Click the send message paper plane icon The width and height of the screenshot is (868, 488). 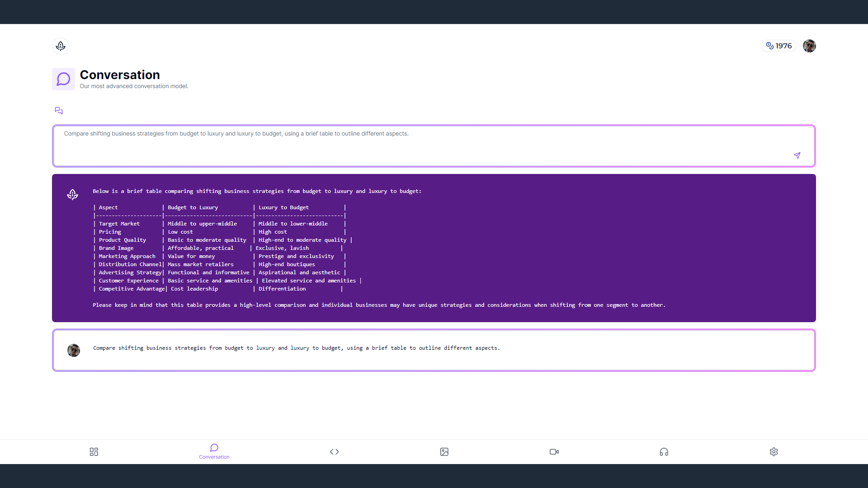pos(797,155)
